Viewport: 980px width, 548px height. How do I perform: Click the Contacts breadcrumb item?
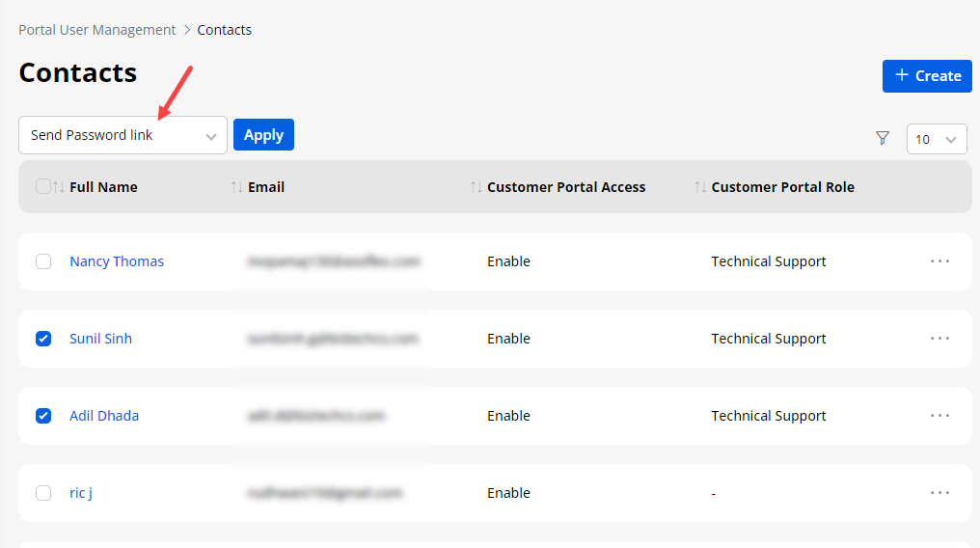click(224, 30)
